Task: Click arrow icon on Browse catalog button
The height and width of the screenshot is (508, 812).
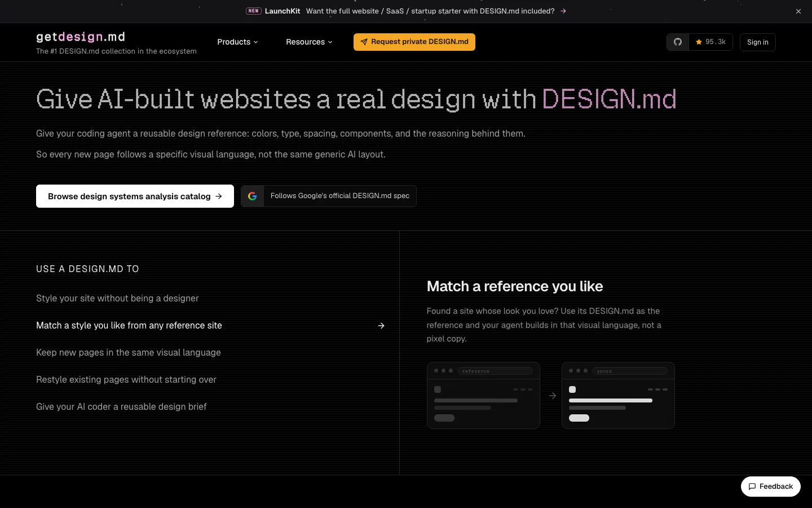Action: click(219, 196)
